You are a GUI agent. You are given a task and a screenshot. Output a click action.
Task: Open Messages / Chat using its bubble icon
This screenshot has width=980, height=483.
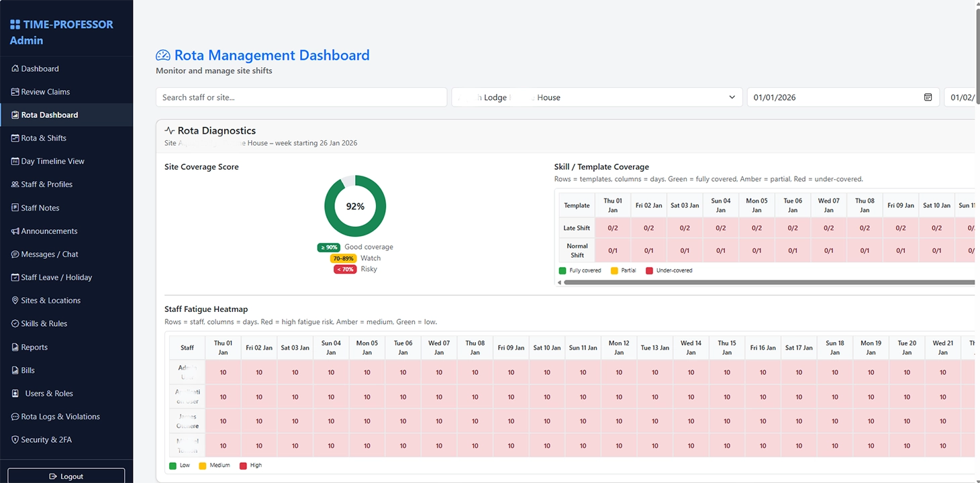16,254
